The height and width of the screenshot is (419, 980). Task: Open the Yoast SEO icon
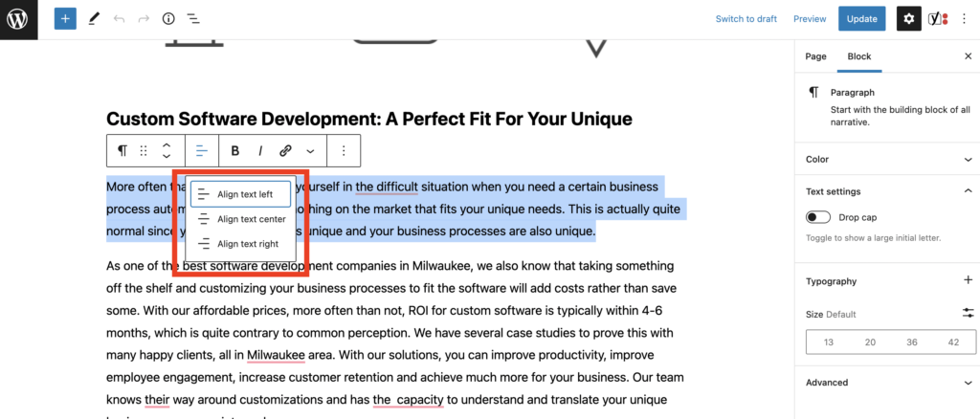click(938, 18)
